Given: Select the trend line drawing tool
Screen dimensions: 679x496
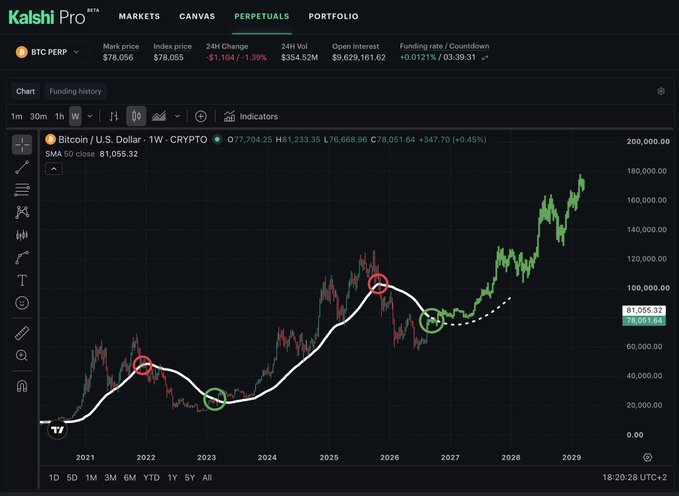Looking at the screenshot, I should 22,167.
